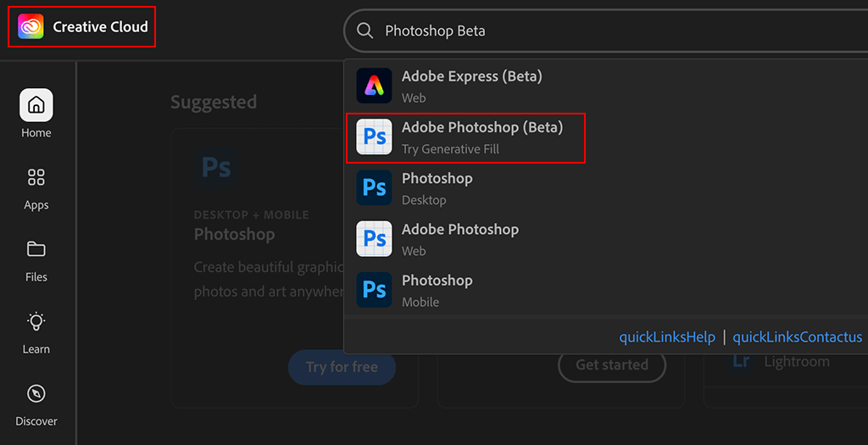Open the Learn lightbulb icon
868x445 pixels.
pyautogui.click(x=36, y=321)
